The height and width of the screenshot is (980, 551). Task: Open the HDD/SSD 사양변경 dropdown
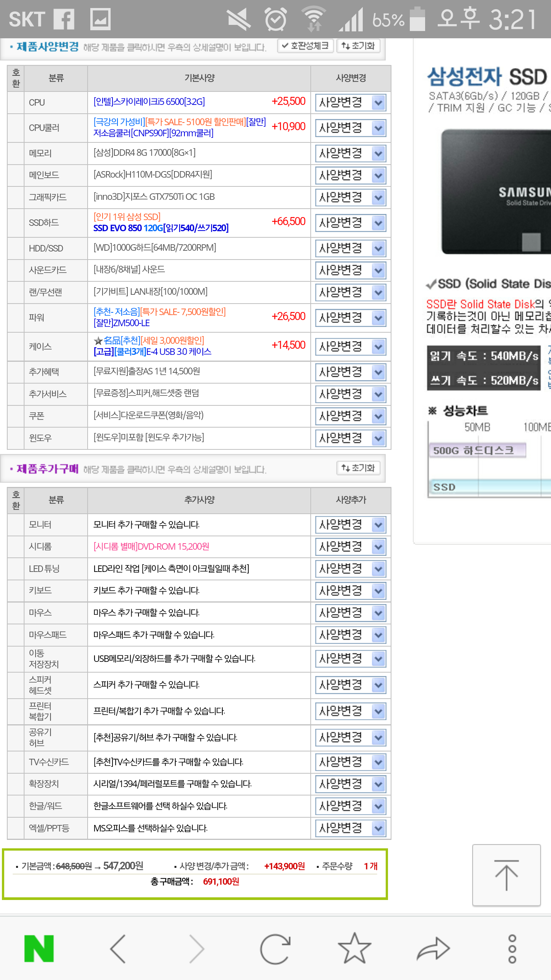click(350, 248)
